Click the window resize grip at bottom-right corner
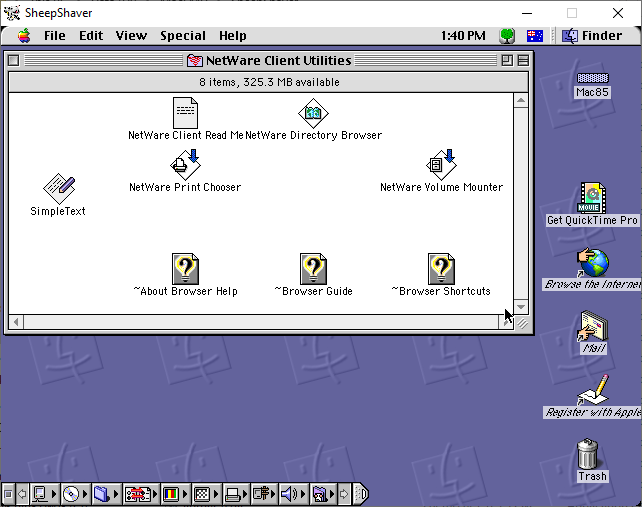 (522, 324)
